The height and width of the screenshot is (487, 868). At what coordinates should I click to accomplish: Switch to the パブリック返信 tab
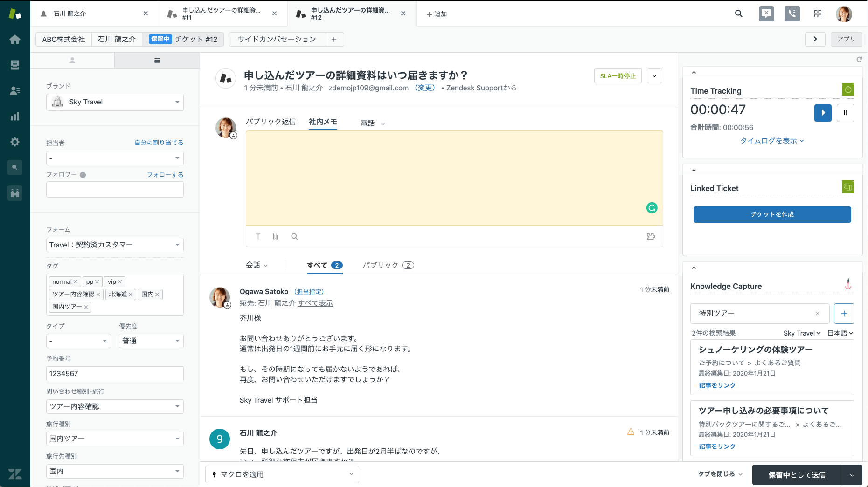[271, 122]
